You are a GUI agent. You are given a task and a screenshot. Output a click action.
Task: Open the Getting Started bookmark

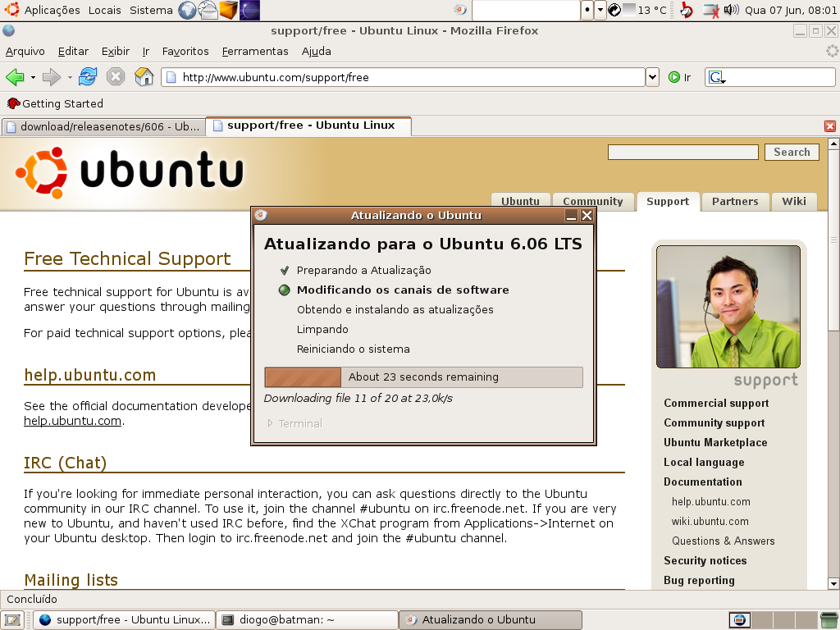pos(55,103)
